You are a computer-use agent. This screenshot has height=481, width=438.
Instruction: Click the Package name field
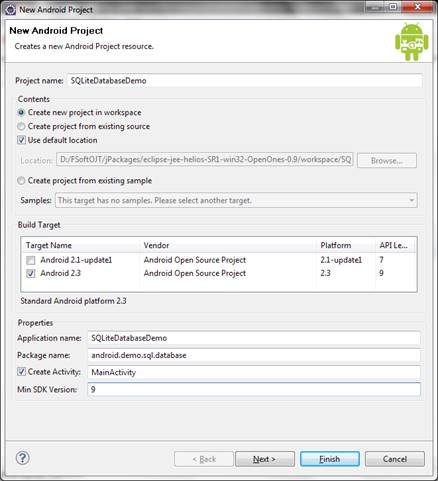(254, 355)
